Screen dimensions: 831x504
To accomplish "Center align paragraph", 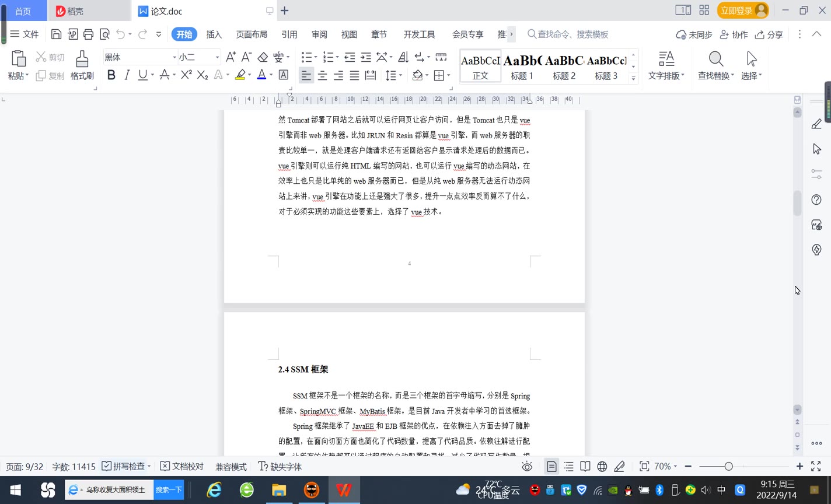I will coord(322,75).
